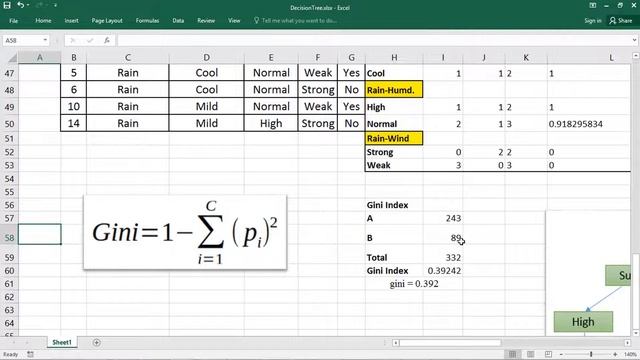Switch to Page Layout view icon
The width and height of the screenshot is (640, 360).
(x=531, y=354)
